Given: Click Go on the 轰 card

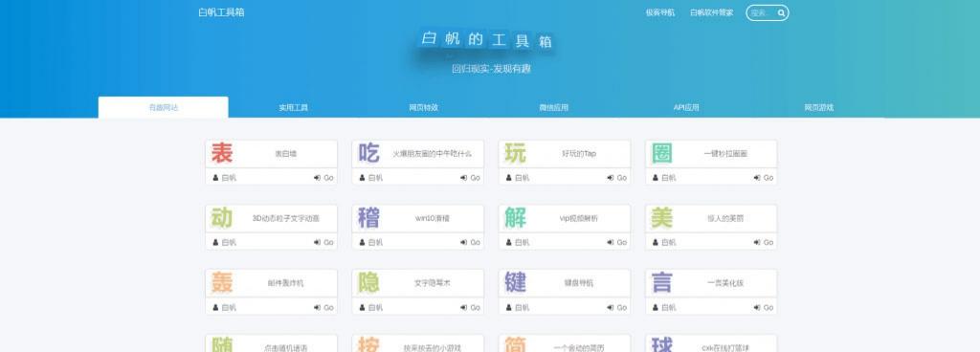Looking at the screenshot, I should (x=323, y=307).
